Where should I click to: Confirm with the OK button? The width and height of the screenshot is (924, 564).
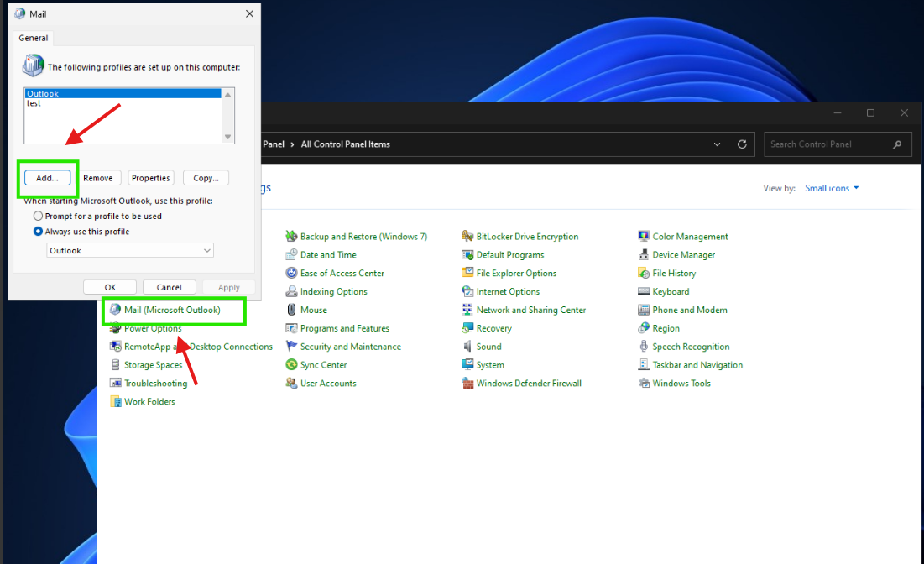pos(110,287)
